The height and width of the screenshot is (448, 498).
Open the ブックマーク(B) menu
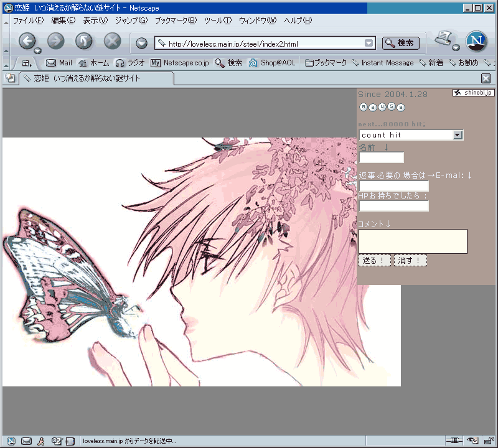pos(176,21)
